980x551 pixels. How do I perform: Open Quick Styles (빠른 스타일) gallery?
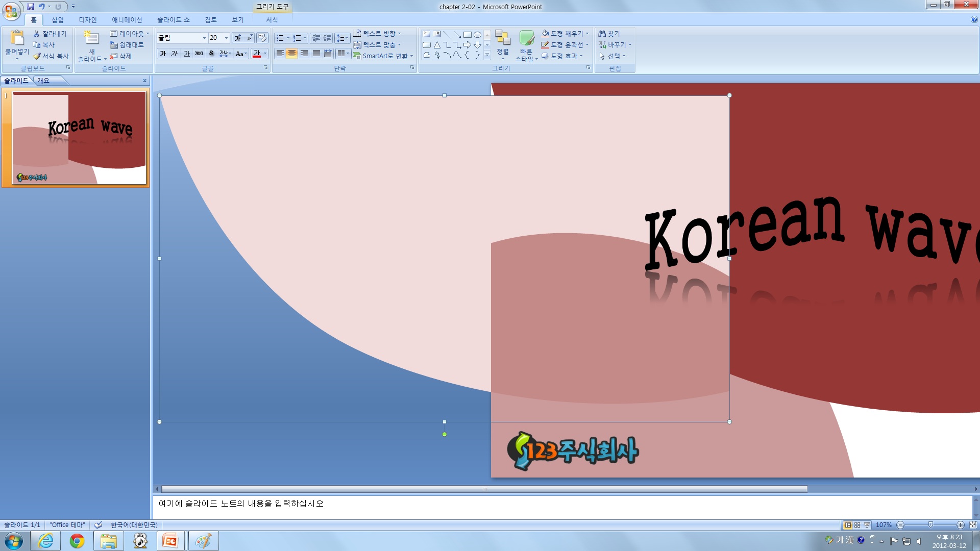(x=526, y=46)
